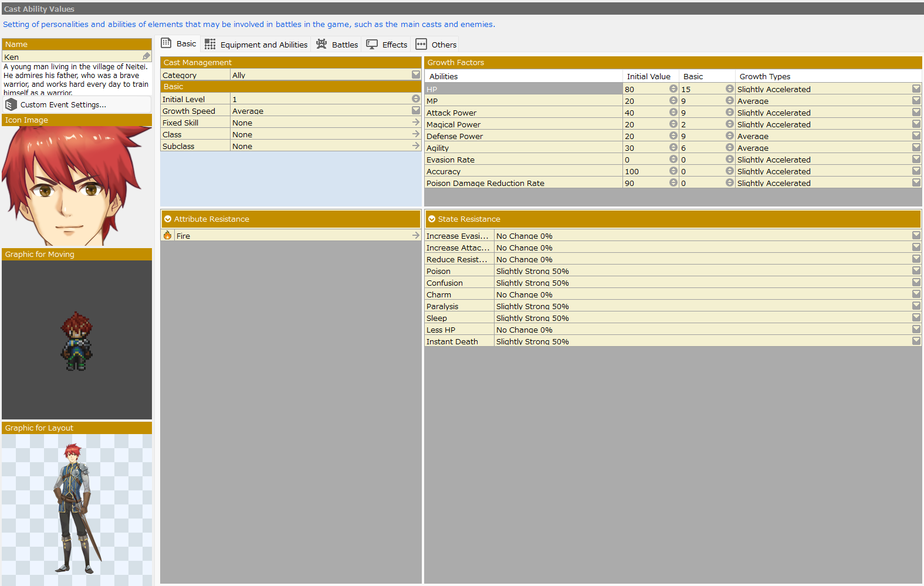Screen dimensions: 924x586
Task: Switch to the Battles tab
Action: coord(337,45)
